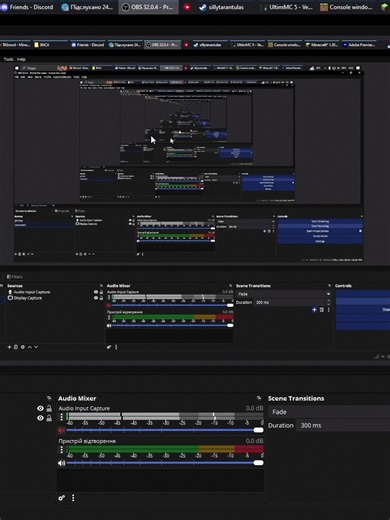Toggle first eye icon left of enlarged Audio Mixer

pyautogui.click(x=40, y=408)
